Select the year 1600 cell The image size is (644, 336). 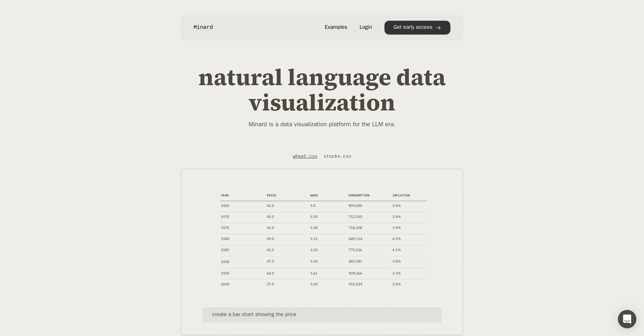[225, 284]
